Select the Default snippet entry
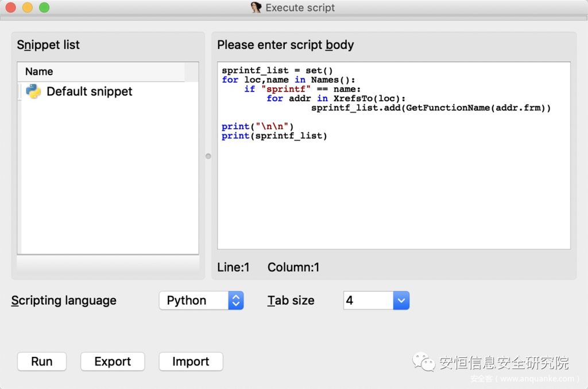The height and width of the screenshot is (389, 588). (x=89, y=92)
